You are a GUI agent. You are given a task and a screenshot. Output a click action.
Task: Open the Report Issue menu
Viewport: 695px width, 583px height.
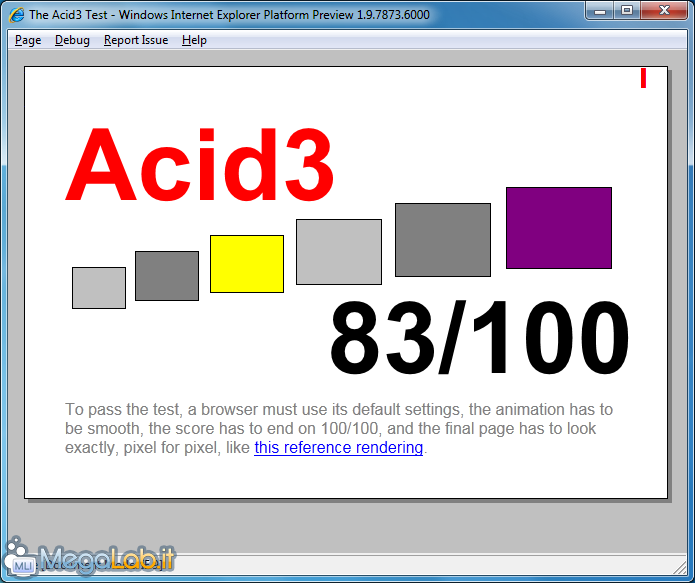click(x=136, y=40)
